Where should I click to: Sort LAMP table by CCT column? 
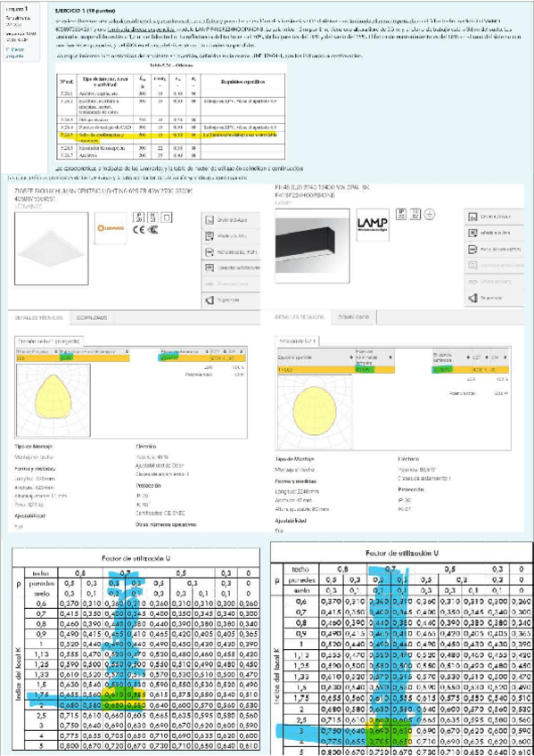479,357
